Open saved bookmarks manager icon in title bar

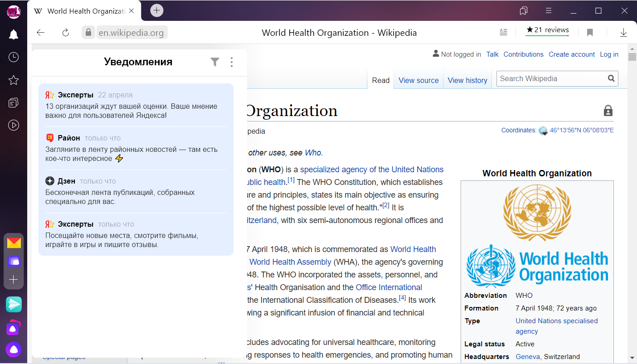[x=524, y=10]
